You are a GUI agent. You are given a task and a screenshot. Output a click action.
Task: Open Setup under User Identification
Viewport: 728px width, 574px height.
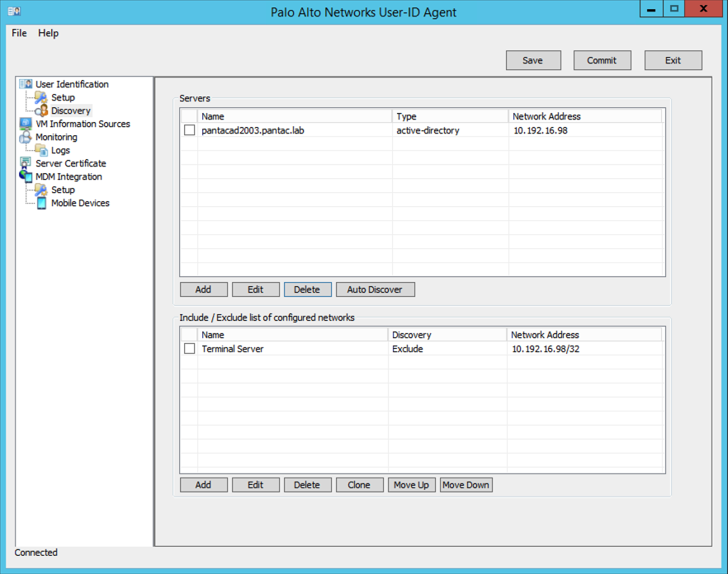pyautogui.click(x=63, y=96)
